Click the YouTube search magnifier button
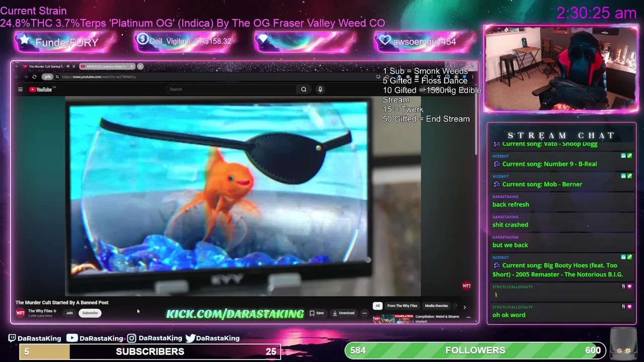This screenshot has height=362, width=644. point(304,89)
